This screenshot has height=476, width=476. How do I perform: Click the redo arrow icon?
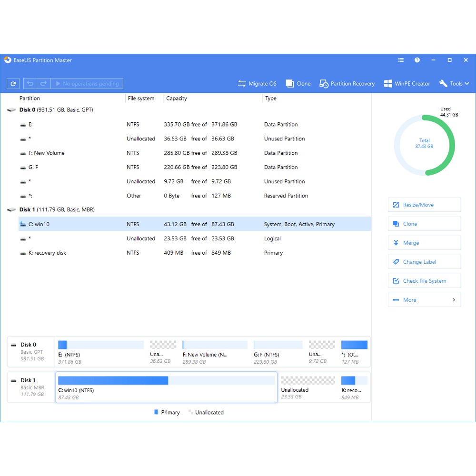tap(43, 84)
